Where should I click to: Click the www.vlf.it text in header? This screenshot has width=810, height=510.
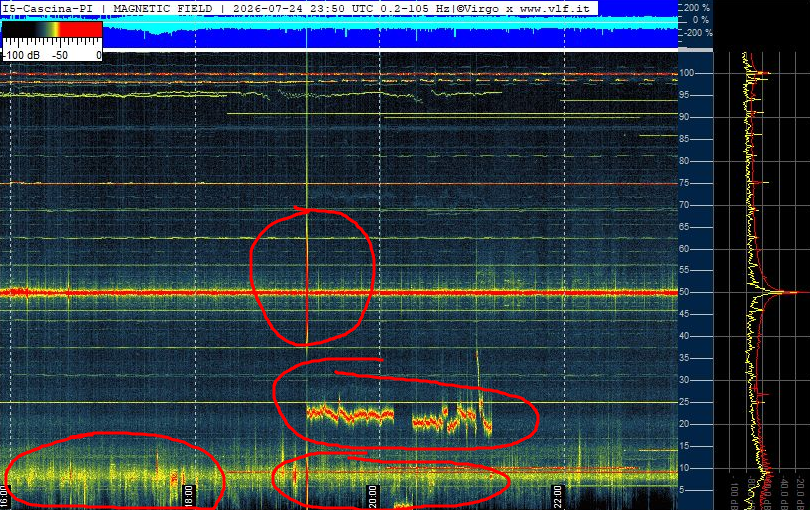pos(554,9)
